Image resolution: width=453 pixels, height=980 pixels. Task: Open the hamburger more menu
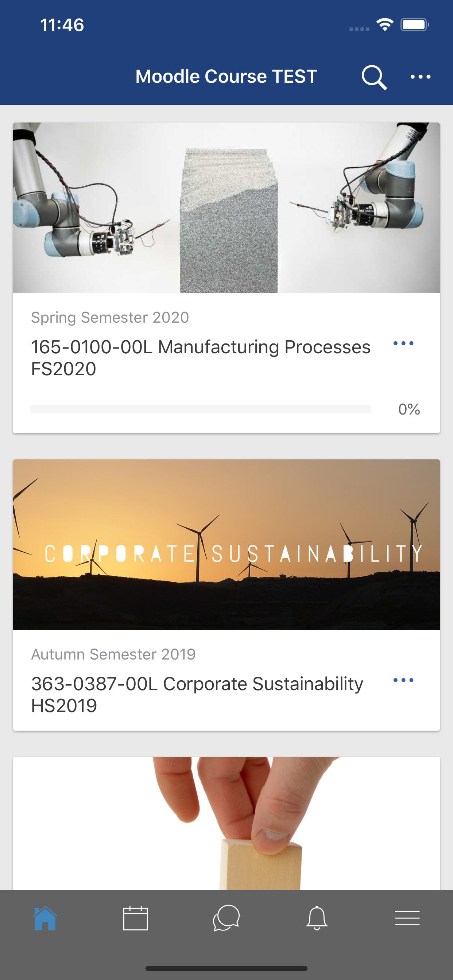click(407, 918)
